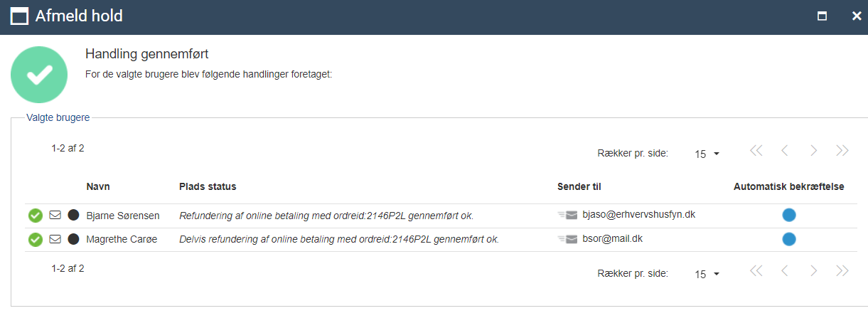Open the envelope icon beside Bjarne Sørensen
Image resolution: width=868 pixels, height=323 pixels.
pos(55,215)
